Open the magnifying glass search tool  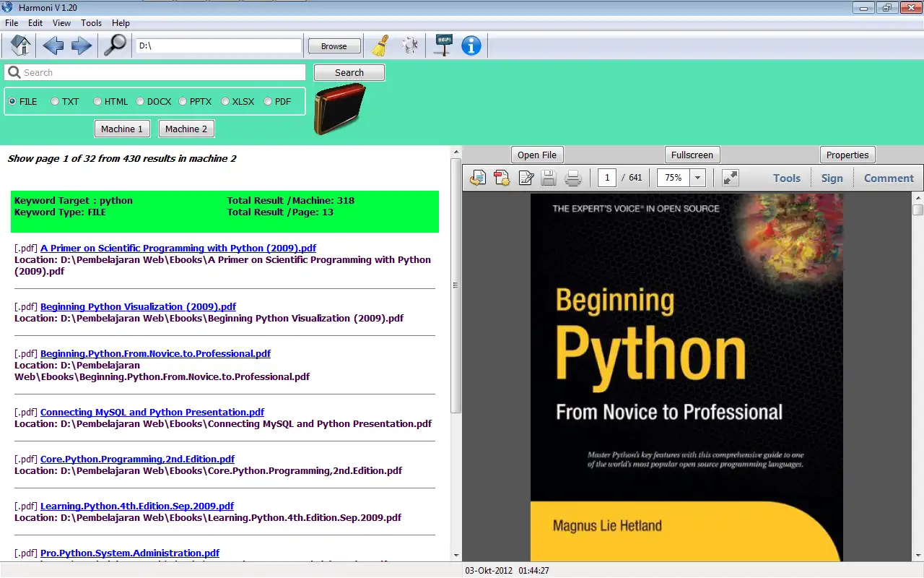point(115,46)
